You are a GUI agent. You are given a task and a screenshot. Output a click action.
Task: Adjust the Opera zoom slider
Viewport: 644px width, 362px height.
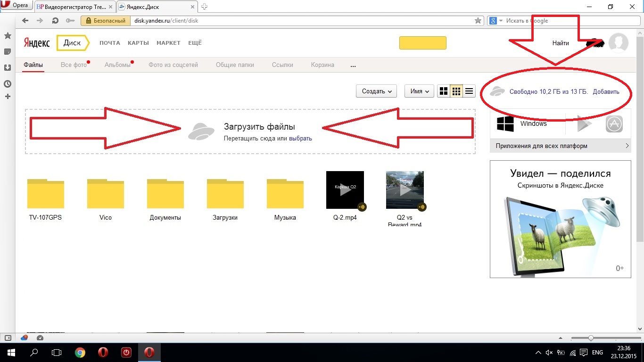click(591, 338)
